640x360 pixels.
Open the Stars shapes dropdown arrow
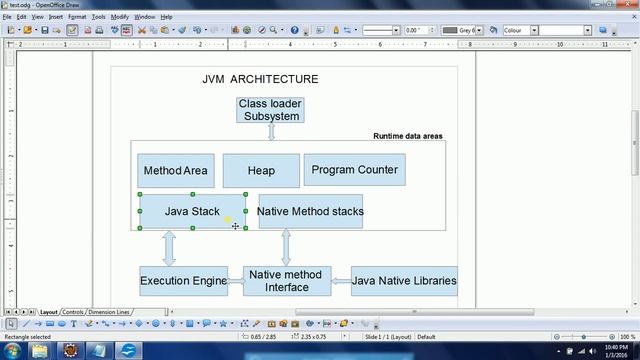point(231,324)
